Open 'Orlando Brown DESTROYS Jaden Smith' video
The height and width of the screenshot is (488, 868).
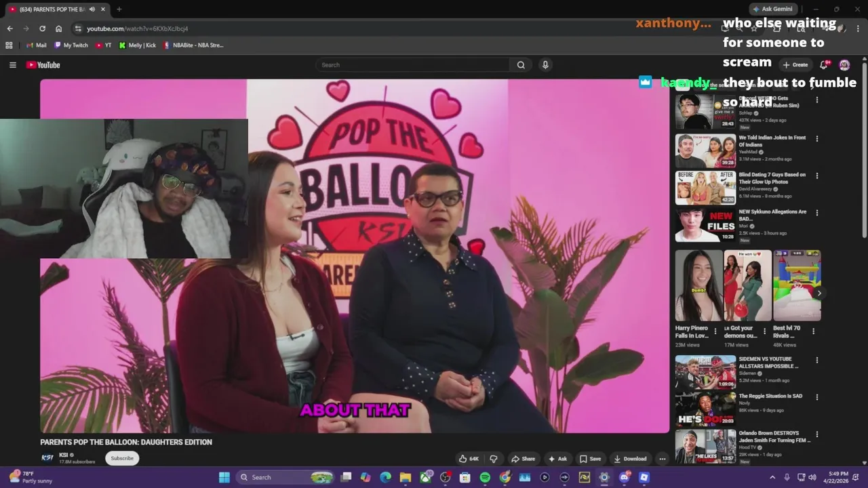(x=705, y=446)
